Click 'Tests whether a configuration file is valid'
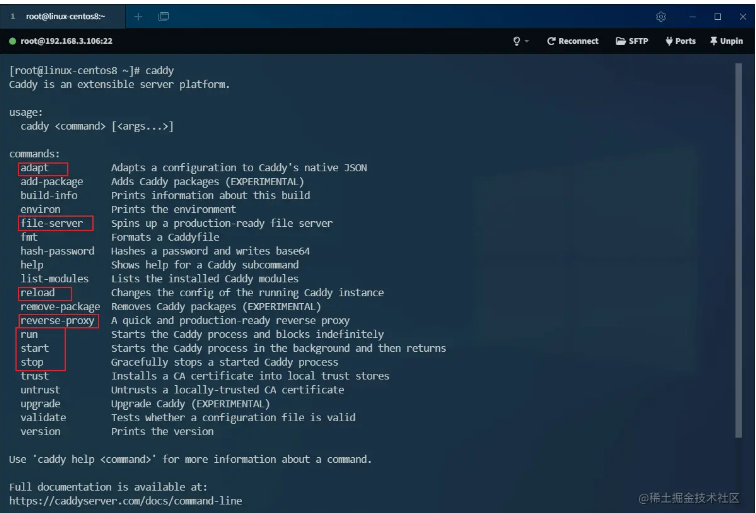 point(233,418)
